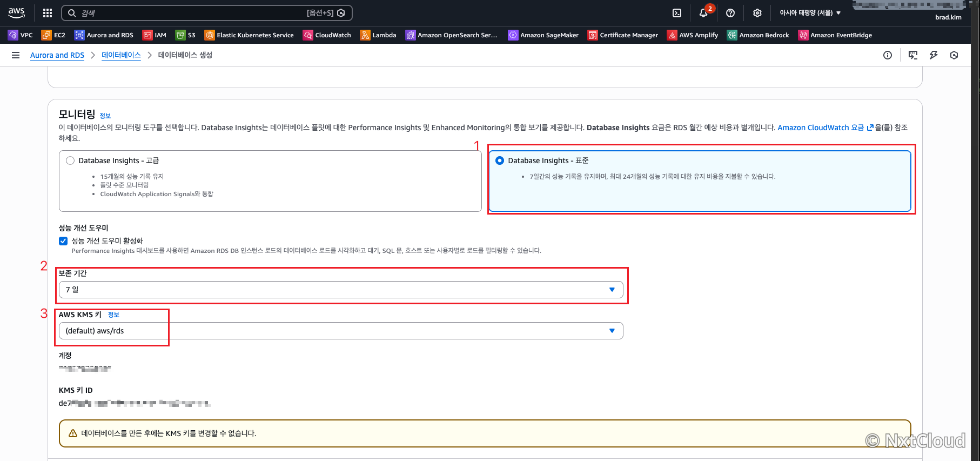Go to Aurora and RDS breadcrumb
The image size is (980, 461).
[57, 55]
